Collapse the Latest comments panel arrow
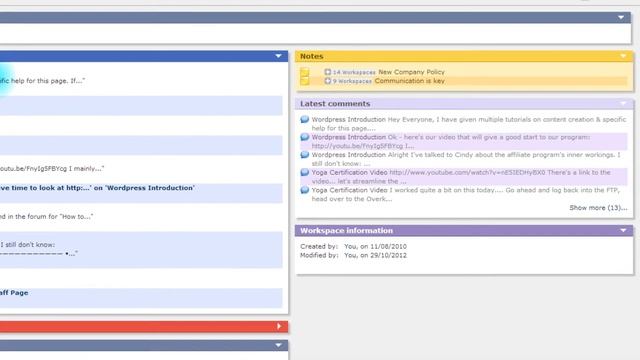 623,104
